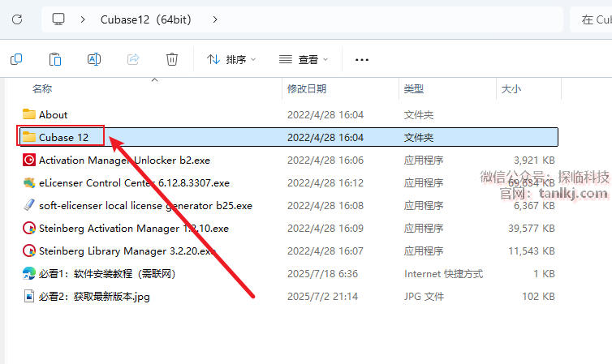
Task: Sort by the 大小 column header
Action: pos(511,89)
